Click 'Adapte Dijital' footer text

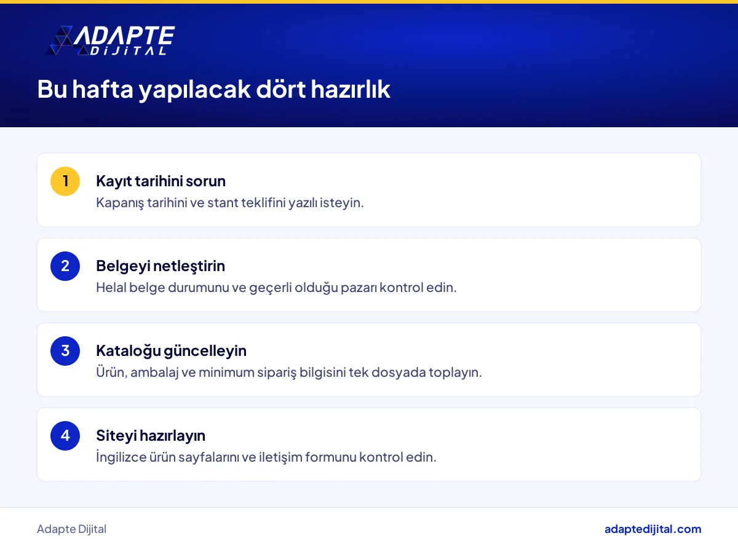tap(71, 529)
